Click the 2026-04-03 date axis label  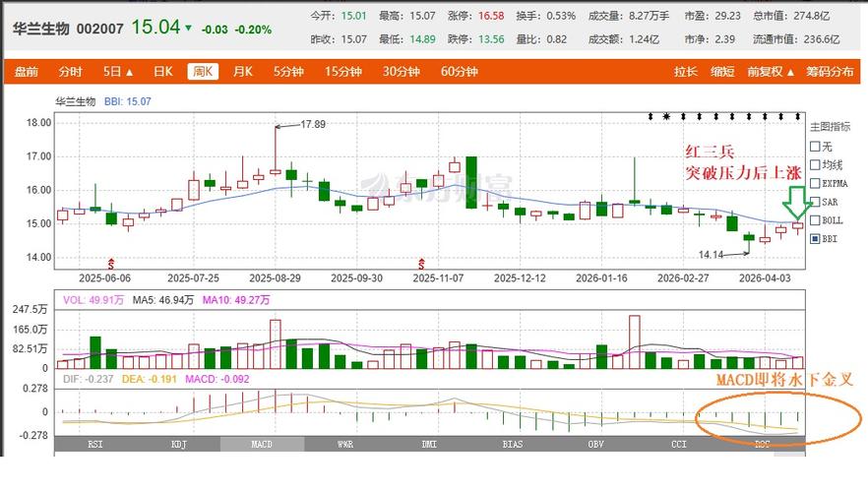[765, 278]
